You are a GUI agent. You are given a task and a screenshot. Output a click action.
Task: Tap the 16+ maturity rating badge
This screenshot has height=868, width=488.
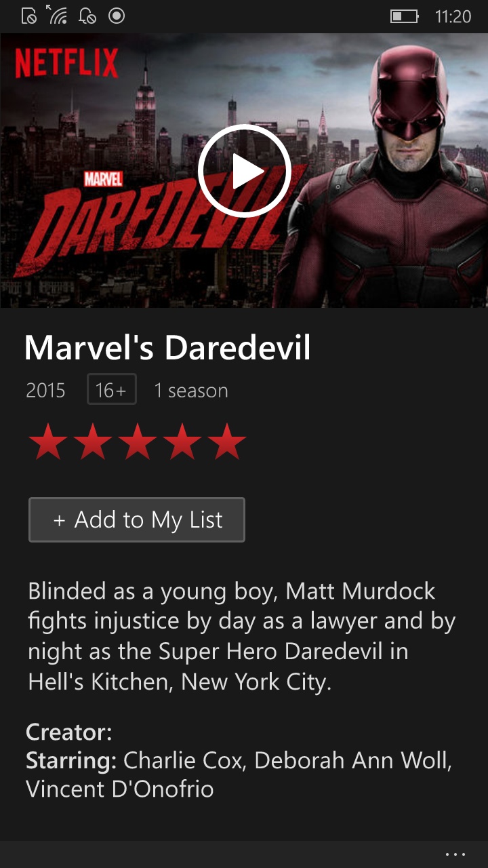pos(112,390)
